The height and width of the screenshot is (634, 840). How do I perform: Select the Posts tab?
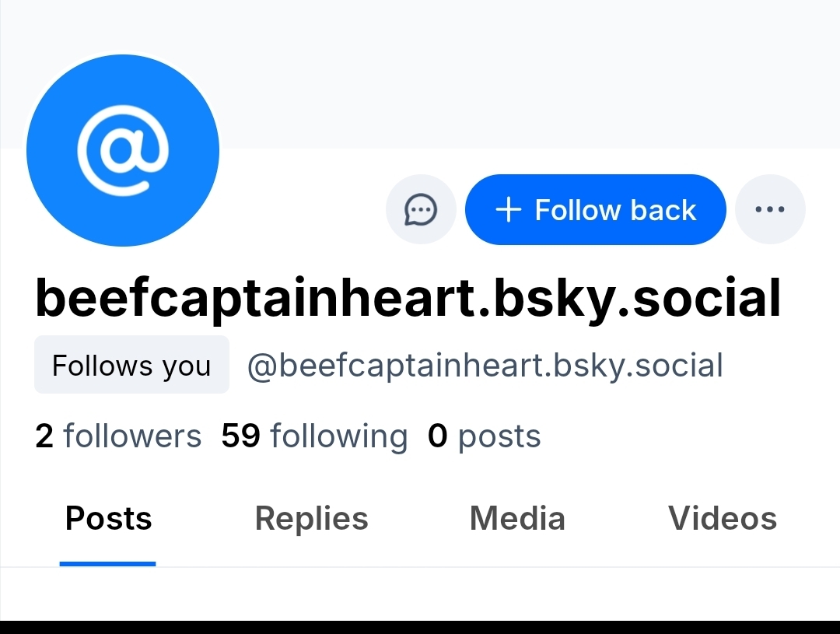point(108,519)
